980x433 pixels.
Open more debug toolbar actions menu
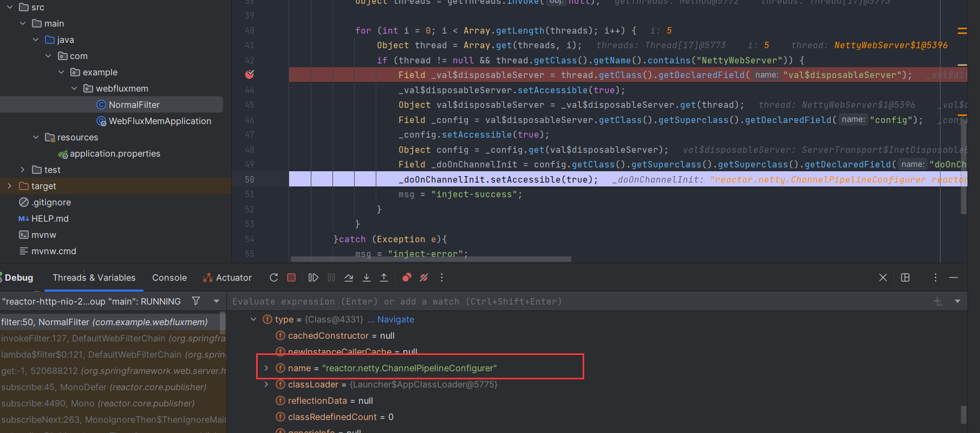click(x=442, y=277)
